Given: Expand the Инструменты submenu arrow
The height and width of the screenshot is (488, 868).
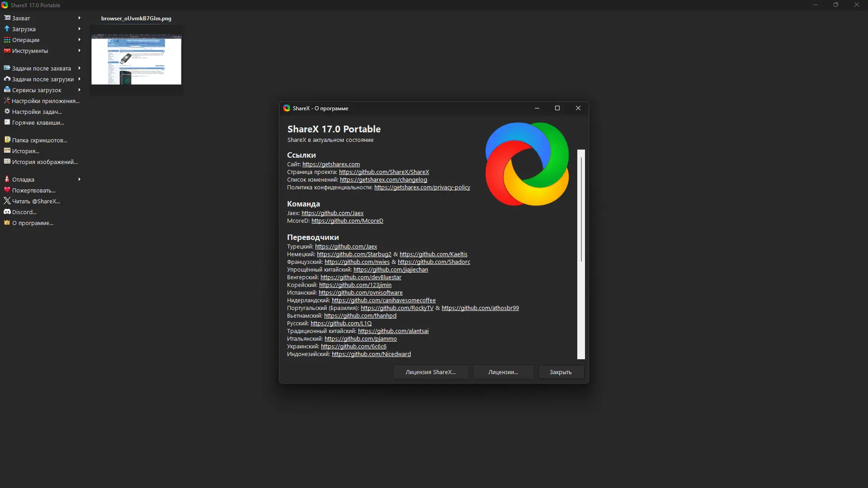Looking at the screenshot, I should coord(79,51).
